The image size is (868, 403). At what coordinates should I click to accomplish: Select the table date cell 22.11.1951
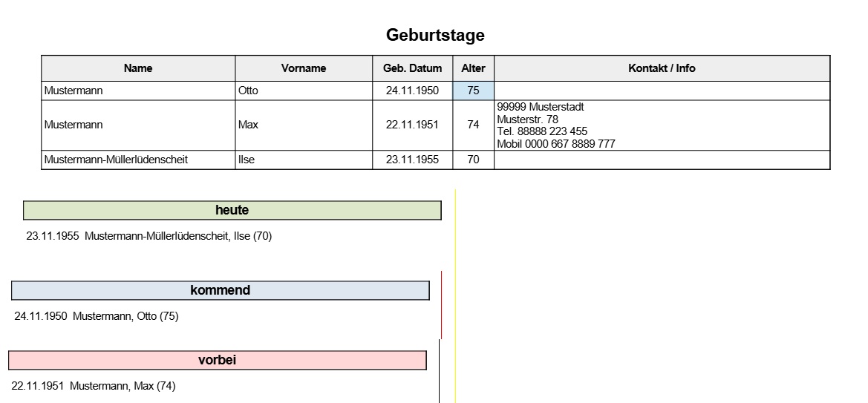(x=412, y=125)
